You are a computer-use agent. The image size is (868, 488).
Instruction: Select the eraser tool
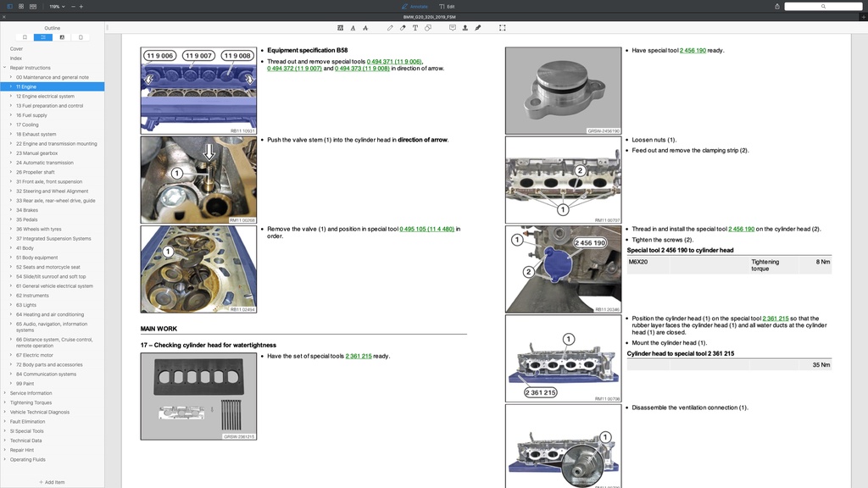point(403,28)
